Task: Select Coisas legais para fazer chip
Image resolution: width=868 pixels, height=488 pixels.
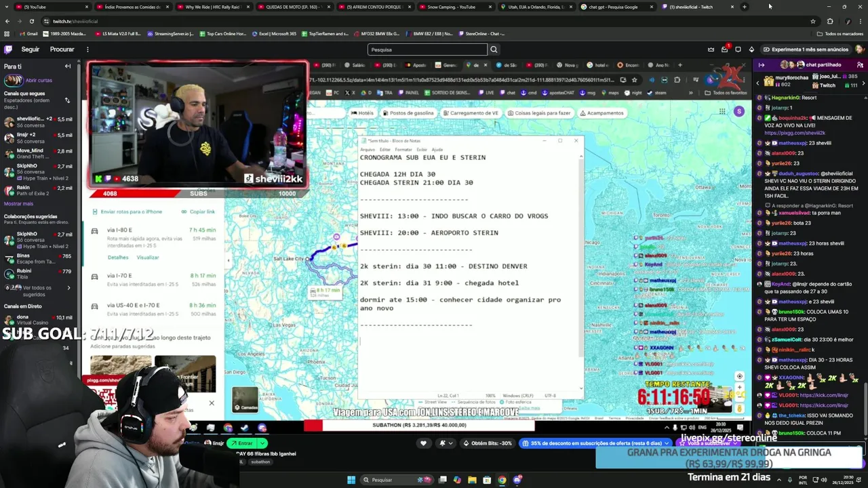Action: (538, 113)
